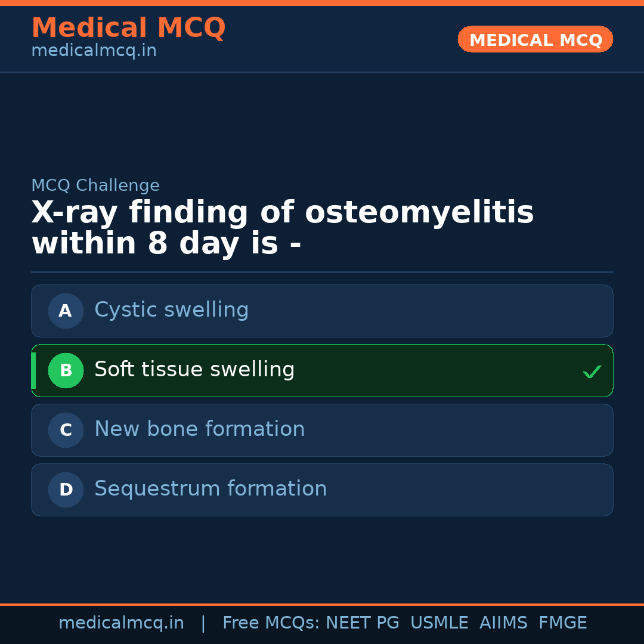Click the large "Medical MCQ" header title
Image resolution: width=644 pixels, height=644 pixels.
coord(128,28)
